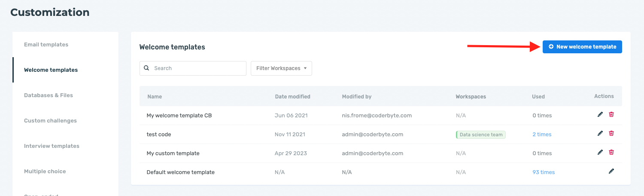The height and width of the screenshot is (196, 644).
Task: Open the Filter Workspaces dropdown
Action: (281, 68)
